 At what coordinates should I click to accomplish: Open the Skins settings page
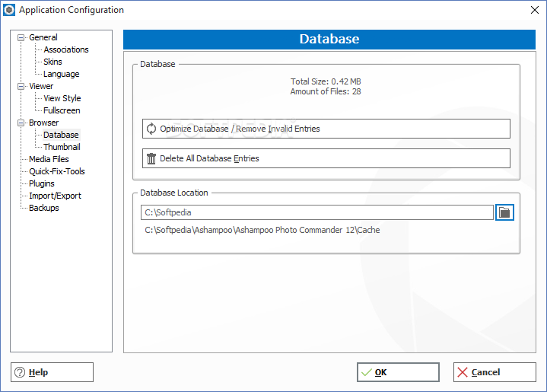(52, 62)
